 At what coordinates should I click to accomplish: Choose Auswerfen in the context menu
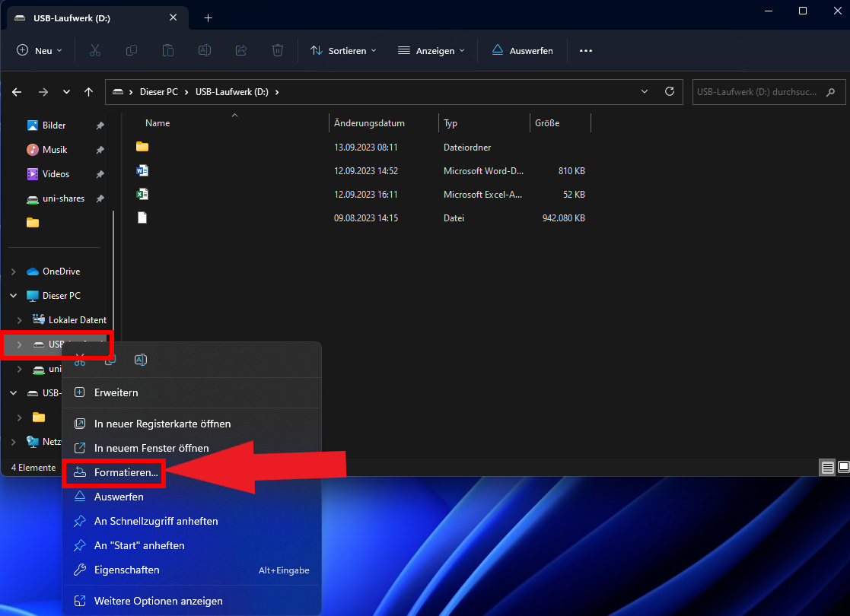click(x=192, y=497)
